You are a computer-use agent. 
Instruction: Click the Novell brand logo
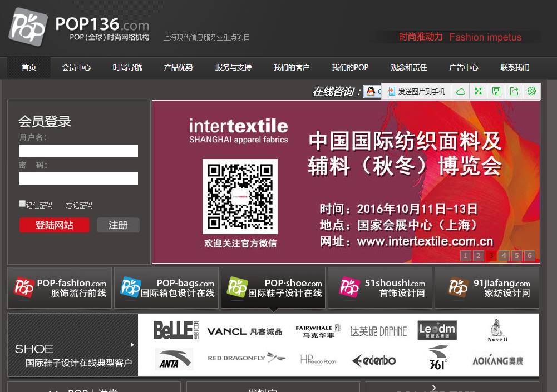[x=497, y=331]
